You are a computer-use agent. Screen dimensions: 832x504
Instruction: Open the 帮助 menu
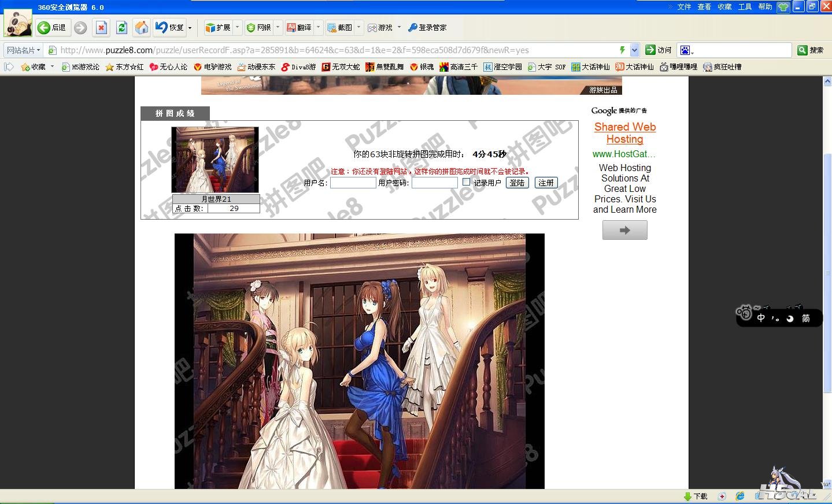(765, 7)
